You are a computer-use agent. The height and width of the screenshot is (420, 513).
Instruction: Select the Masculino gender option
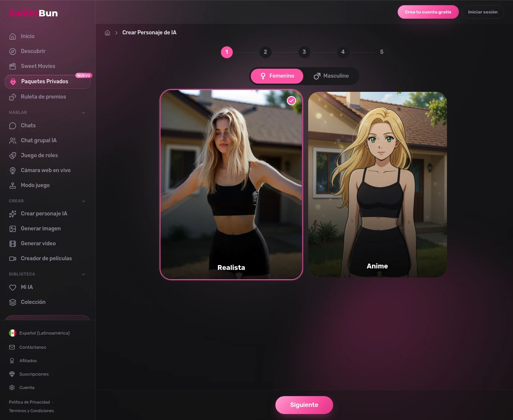pos(331,76)
